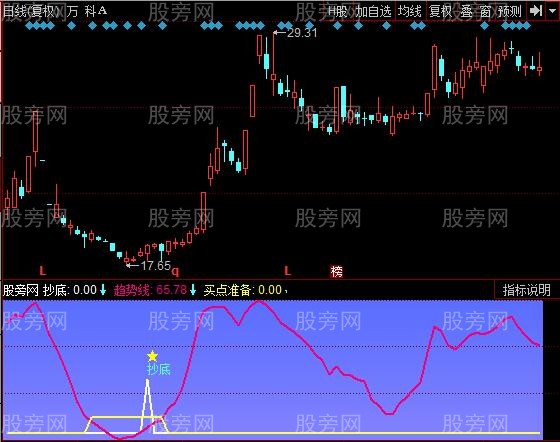Viewport: 560px width, 442px height.
Task: Toggle 均线 moving averages
Action: [410, 11]
